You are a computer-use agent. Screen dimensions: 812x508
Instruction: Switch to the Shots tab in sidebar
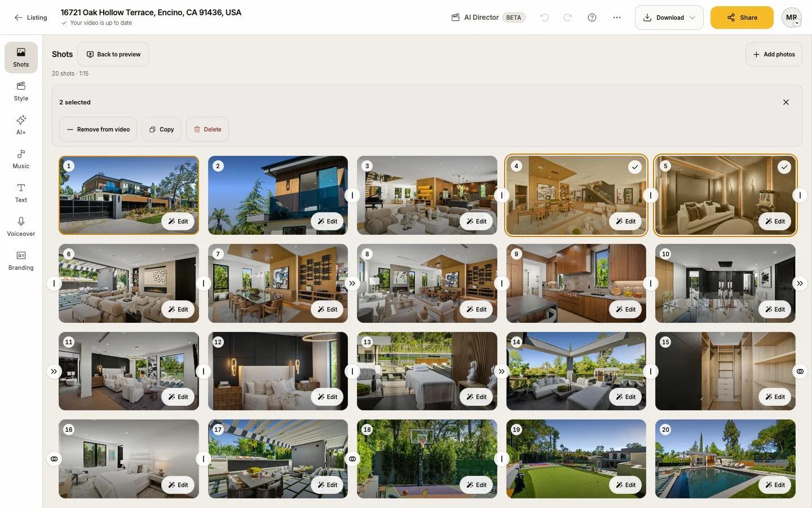pos(21,58)
